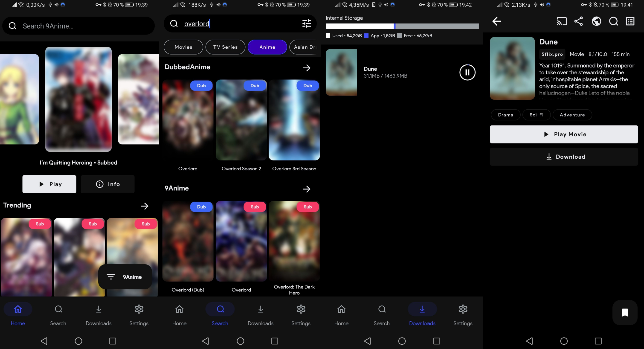Open the Dune download thumbnail
The width and height of the screenshot is (644, 349).
341,72
